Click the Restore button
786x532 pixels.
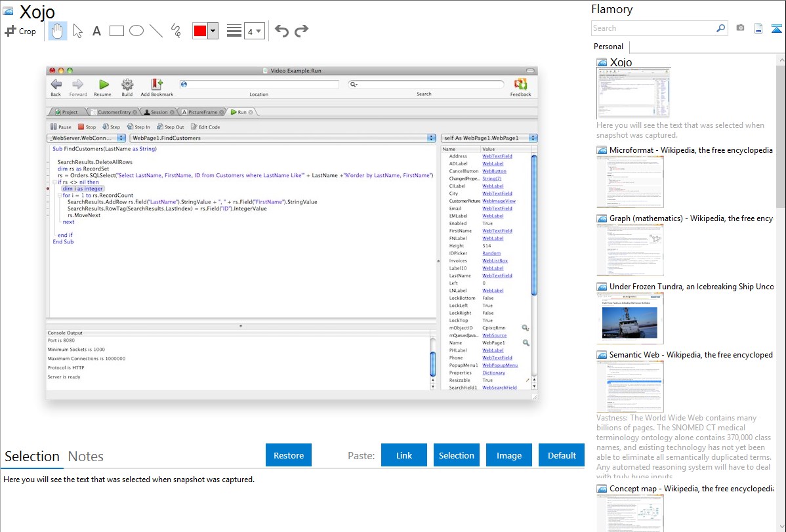tap(289, 455)
